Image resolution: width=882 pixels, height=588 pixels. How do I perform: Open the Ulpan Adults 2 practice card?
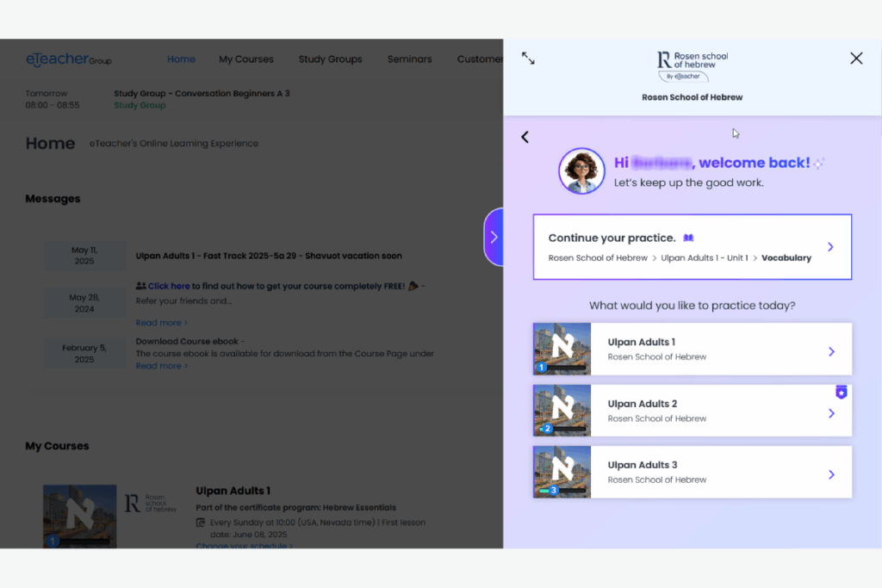692,411
